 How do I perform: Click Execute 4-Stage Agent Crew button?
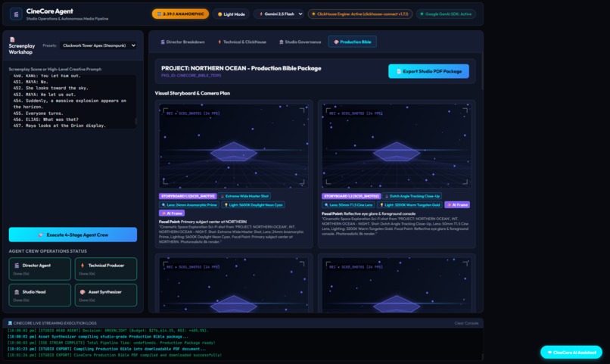[73, 235]
